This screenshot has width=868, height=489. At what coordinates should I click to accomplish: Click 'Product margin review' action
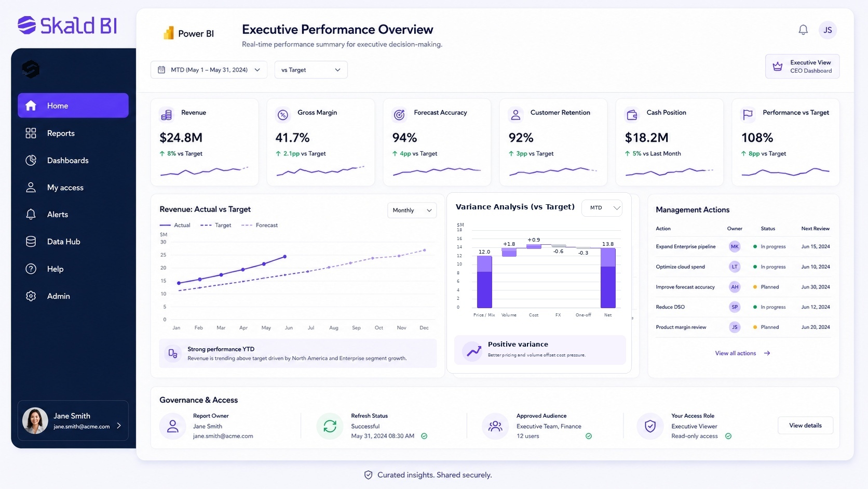click(x=681, y=327)
